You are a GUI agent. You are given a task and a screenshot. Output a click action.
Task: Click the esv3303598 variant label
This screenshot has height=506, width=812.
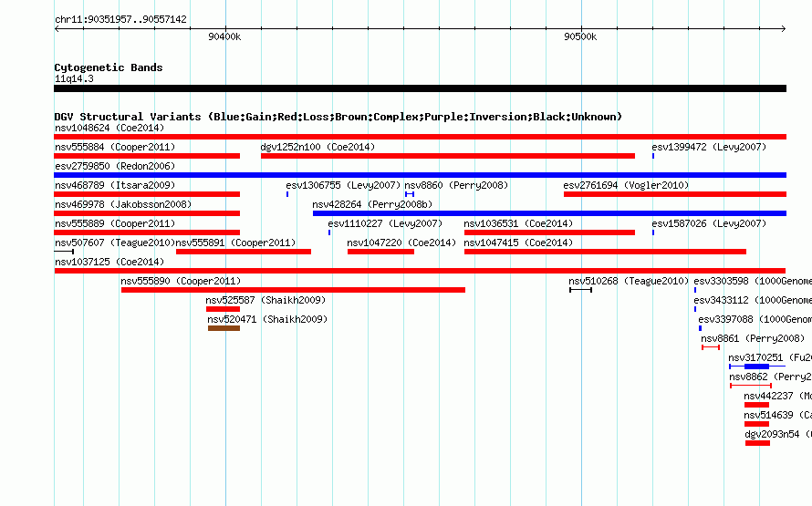coord(753,282)
